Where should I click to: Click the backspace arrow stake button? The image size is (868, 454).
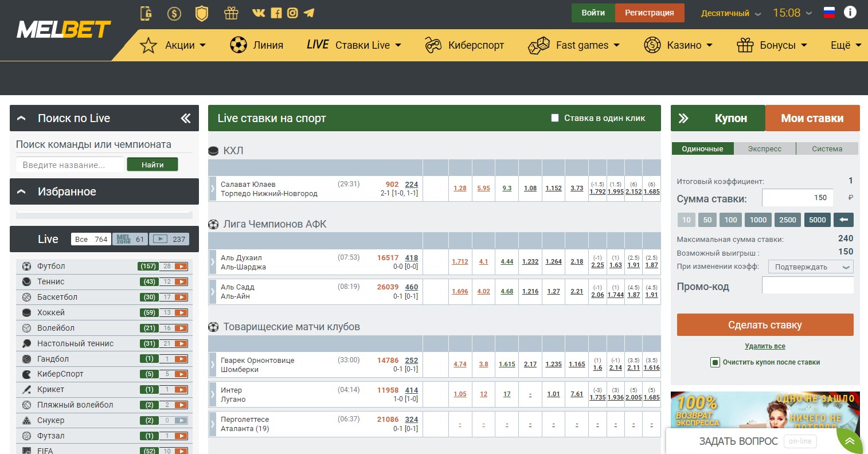click(844, 220)
